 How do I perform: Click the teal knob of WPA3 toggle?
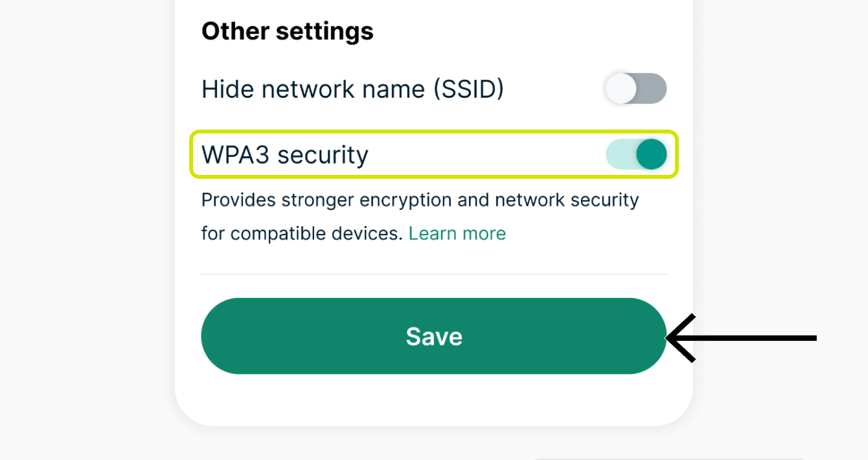[x=650, y=155]
